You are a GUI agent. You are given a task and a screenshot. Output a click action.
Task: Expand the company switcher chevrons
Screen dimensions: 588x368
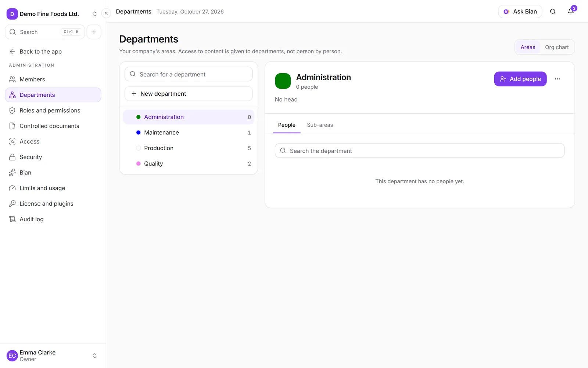(x=94, y=14)
